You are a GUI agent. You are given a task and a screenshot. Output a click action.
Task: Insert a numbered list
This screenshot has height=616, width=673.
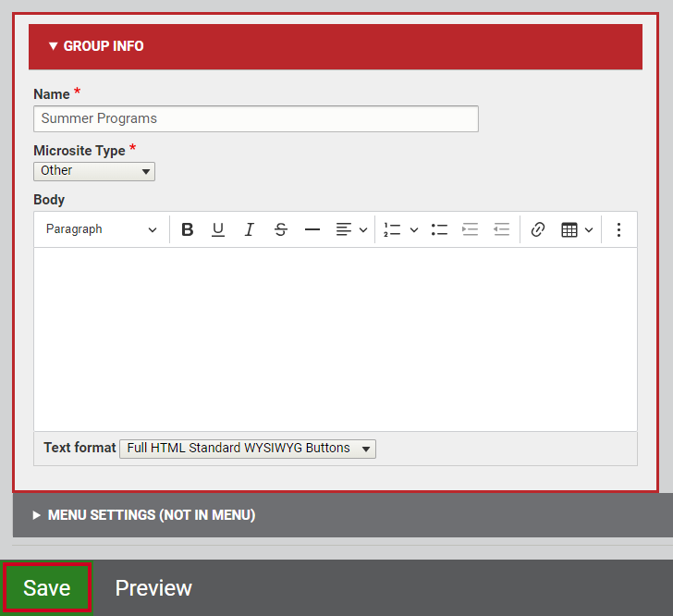click(392, 229)
